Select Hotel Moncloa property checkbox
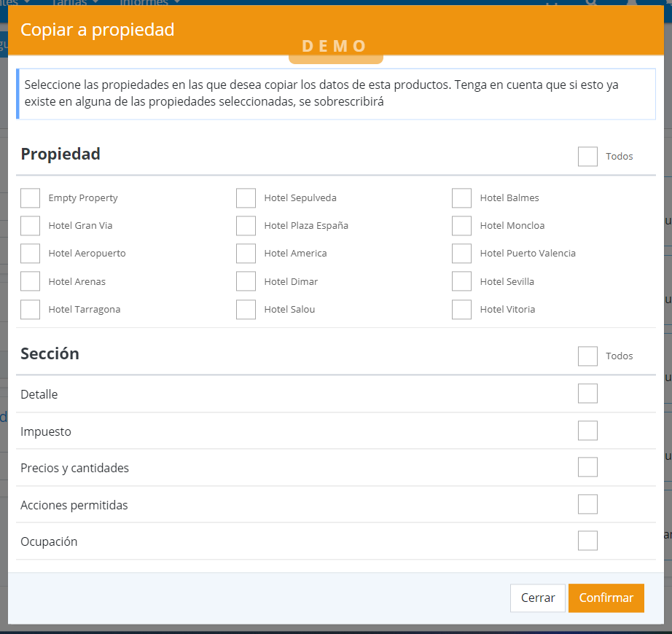This screenshot has width=672, height=634. coord(462,226)
